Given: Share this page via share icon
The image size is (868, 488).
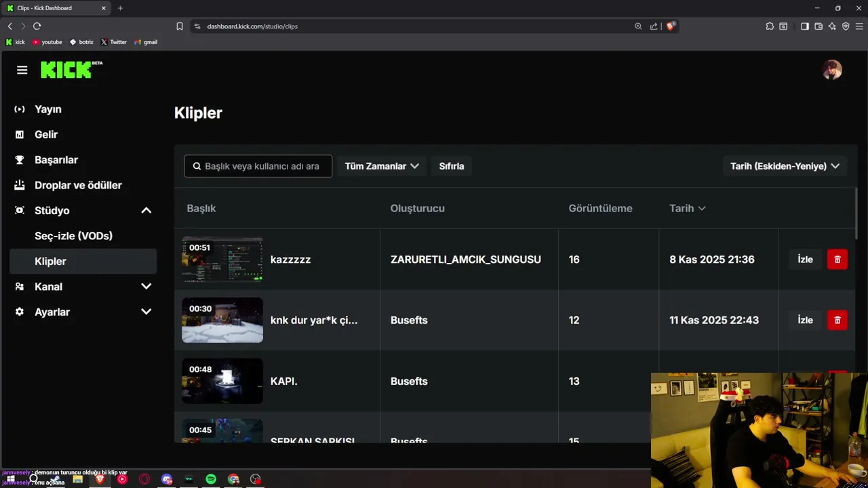Looking at the screenshot, I should click(654, 26).
